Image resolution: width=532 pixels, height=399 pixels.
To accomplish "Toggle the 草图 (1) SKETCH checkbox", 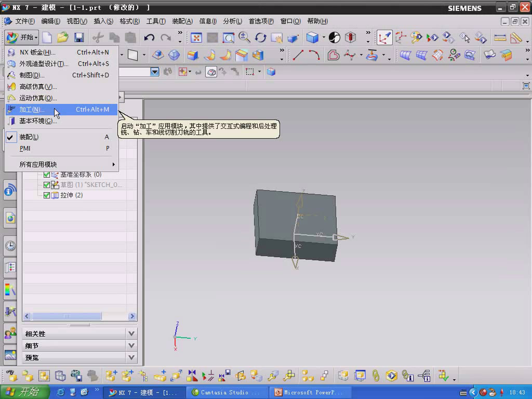I will tap(47, 185).
